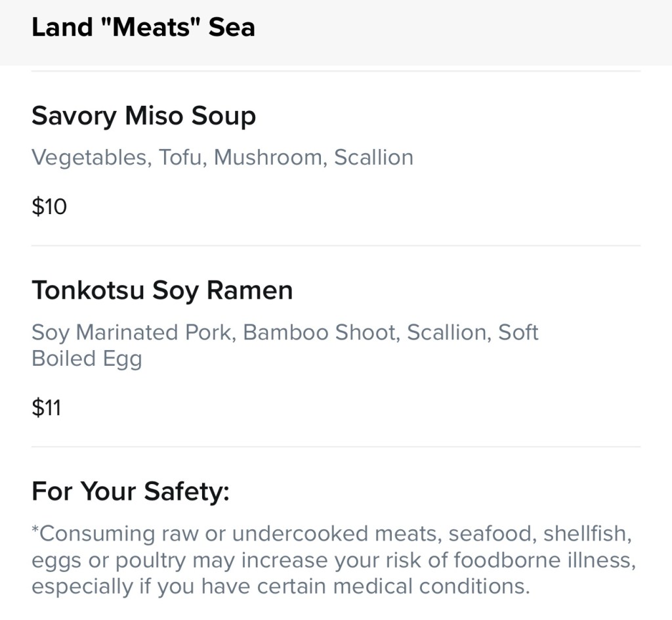Click the word Tofu in soup ingredients
The width and height of the screenshot is (672, 620).
pyautogui.click(x=180, y=158)
